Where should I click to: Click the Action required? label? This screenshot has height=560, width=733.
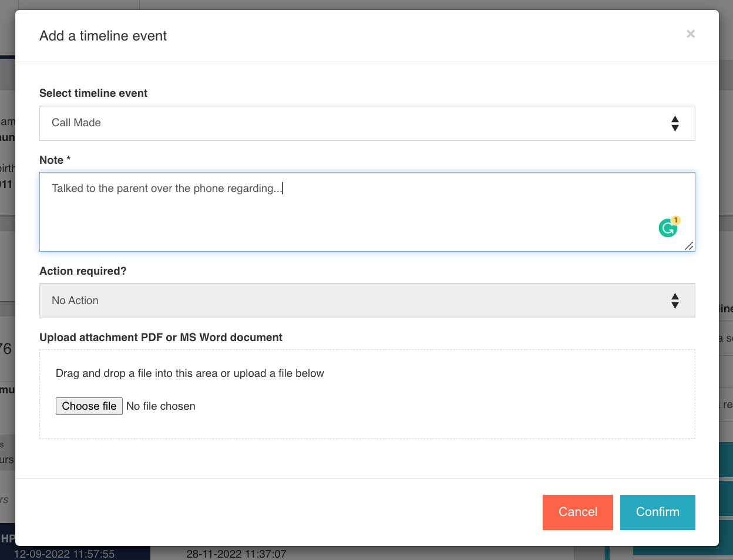point(83,271)
